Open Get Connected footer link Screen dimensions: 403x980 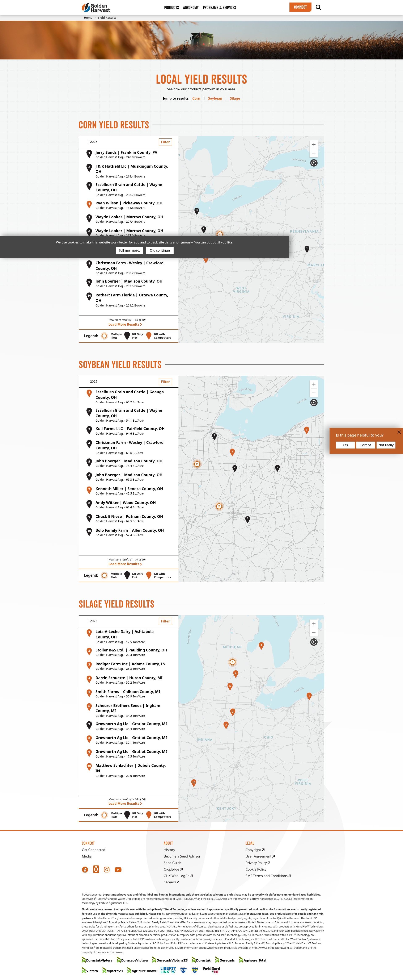pos(94,850)
